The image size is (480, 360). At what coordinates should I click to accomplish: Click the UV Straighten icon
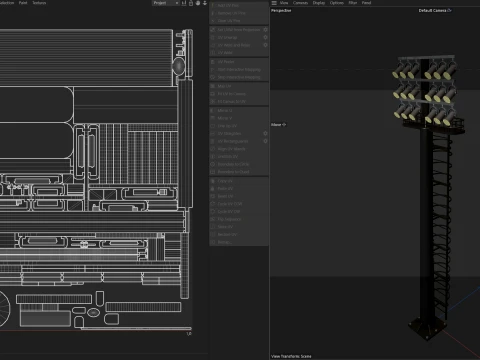pos(213,133)
